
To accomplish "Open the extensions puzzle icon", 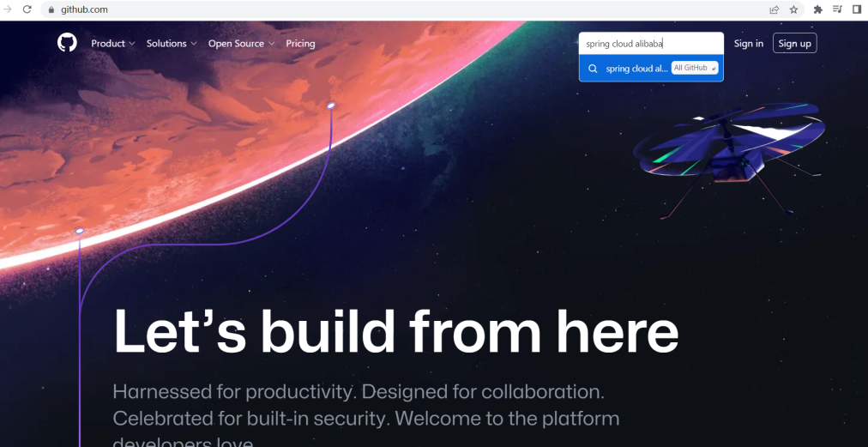I will click(817, 9).
